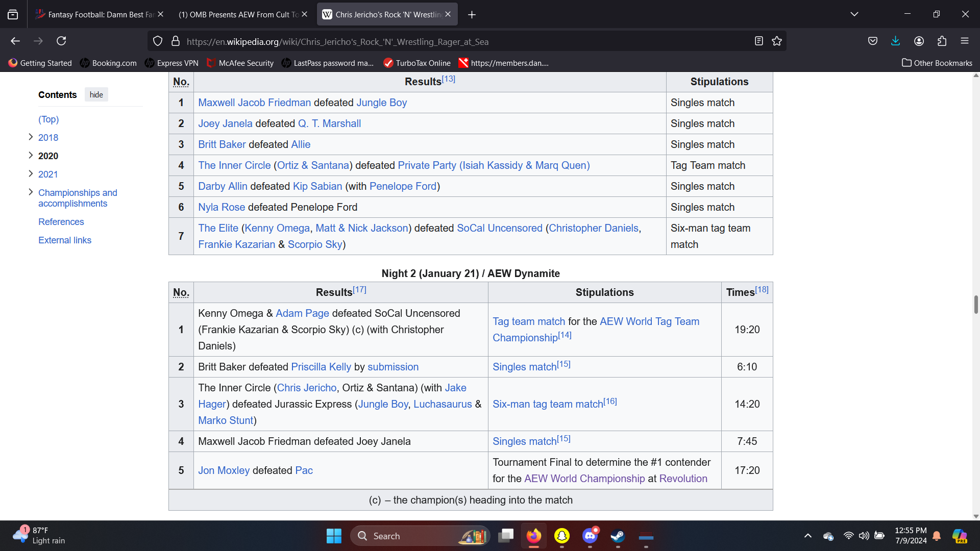
Task: Open Snapchat app from taskbar
Action: (x=562, y=536)
